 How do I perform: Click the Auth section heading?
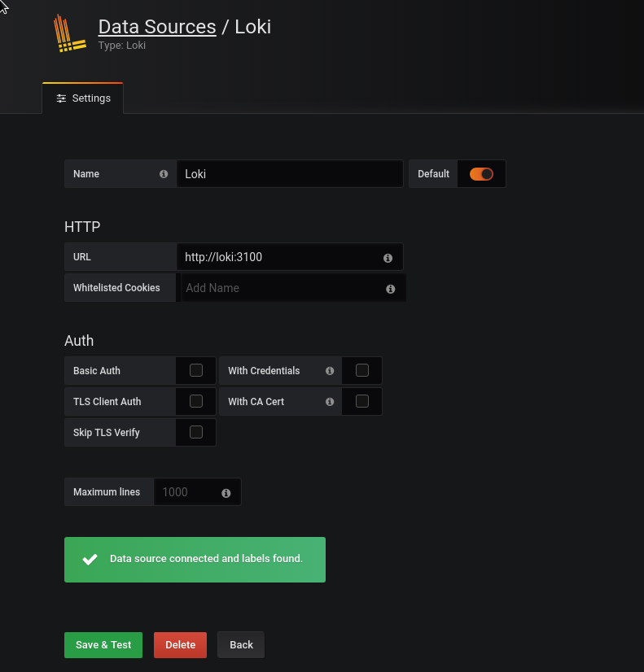pyautogui.click(x=79, y=341)
